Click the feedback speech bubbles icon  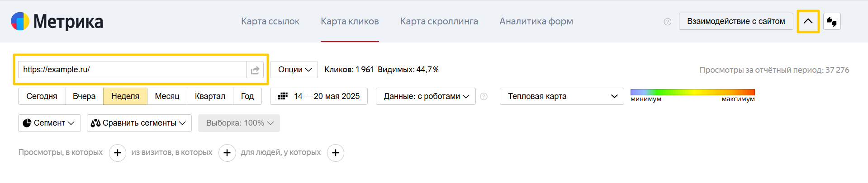click(x=832, y=22)
